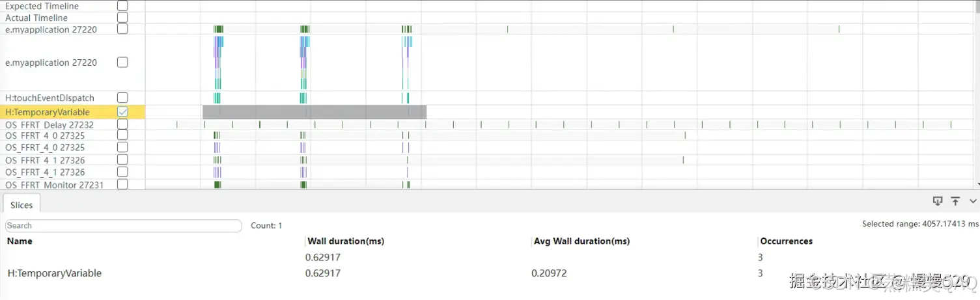Click the 0.20972 average duration value
Screen dimensions: 980x300
coord(549,273)
